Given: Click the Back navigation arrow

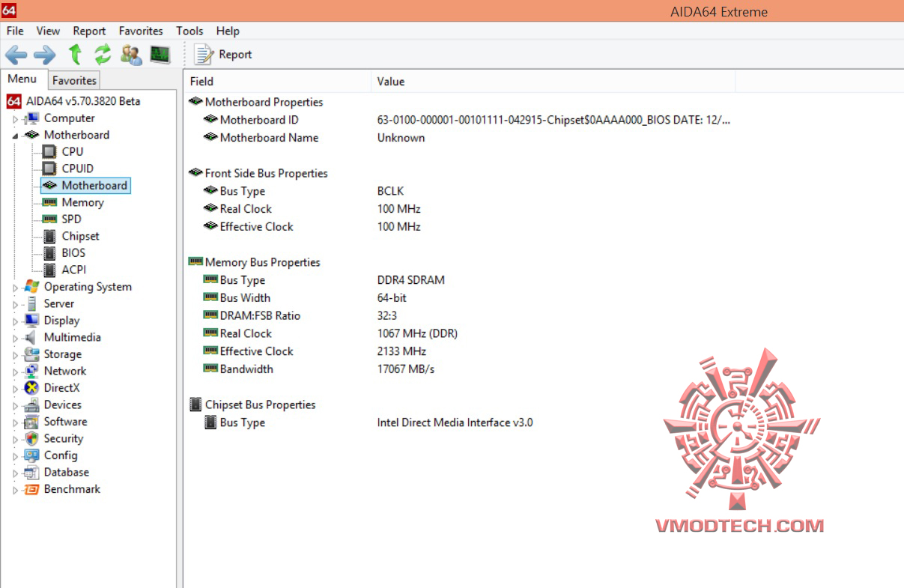Looking at the screenshot, I should pos(16,55).
